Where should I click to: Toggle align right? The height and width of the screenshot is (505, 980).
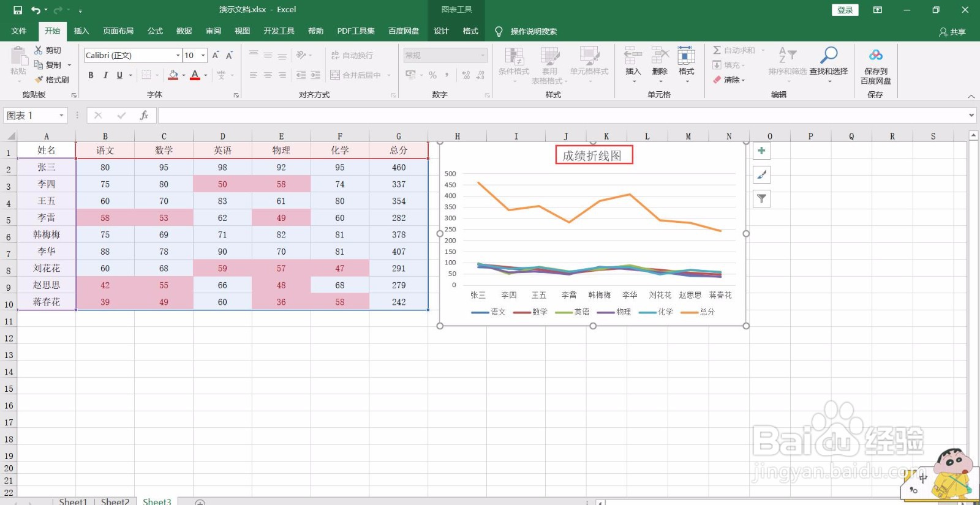[282, 75]
